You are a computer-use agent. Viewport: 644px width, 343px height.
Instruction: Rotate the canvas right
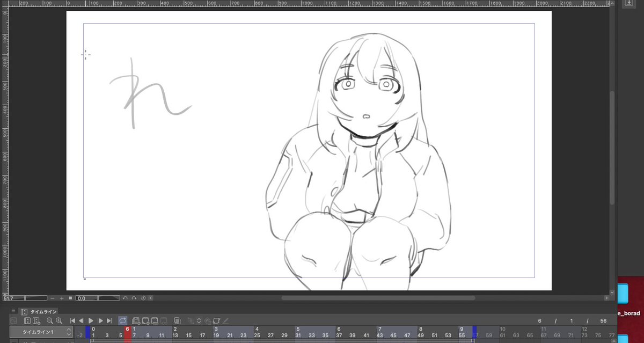[134, 298]
